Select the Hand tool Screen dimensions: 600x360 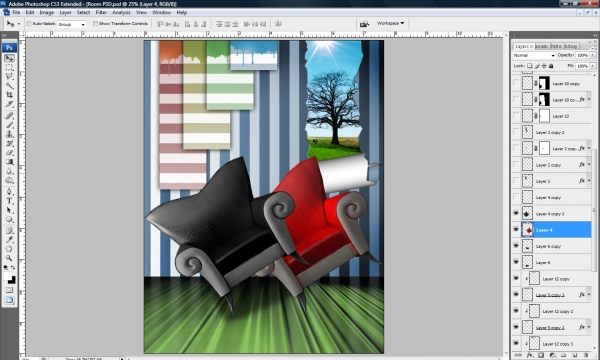9,249
